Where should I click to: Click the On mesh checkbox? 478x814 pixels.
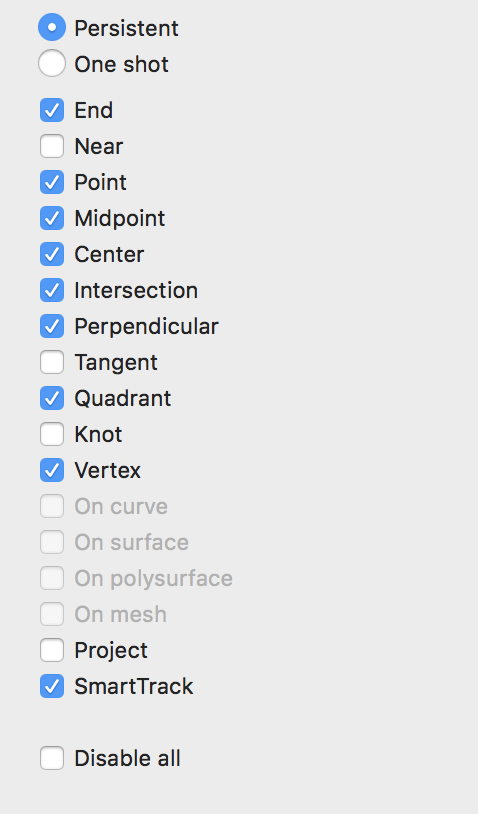52,614
